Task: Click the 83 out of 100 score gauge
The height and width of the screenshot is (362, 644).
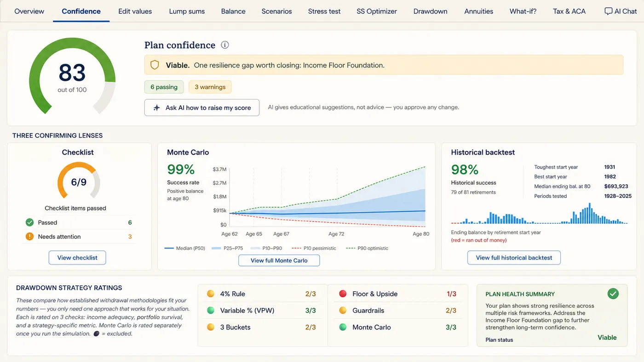Action: click(72, 76)
